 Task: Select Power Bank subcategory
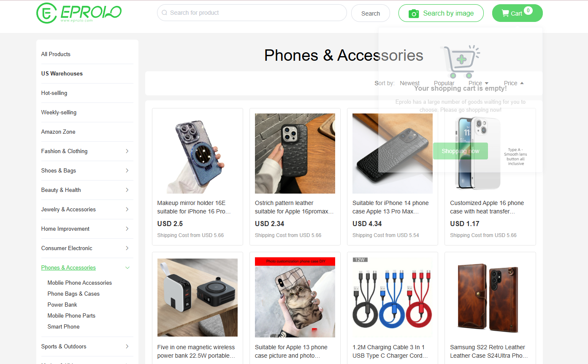[62, 305]
